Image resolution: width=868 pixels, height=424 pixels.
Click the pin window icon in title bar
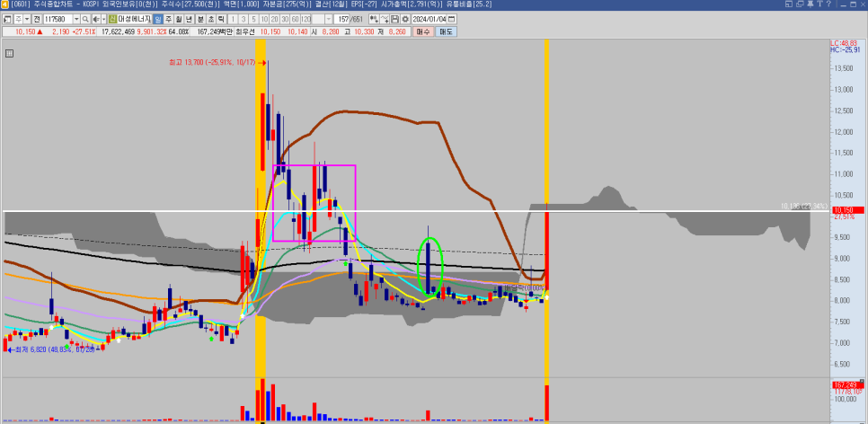pyautogui.click(x=810, y=4)
